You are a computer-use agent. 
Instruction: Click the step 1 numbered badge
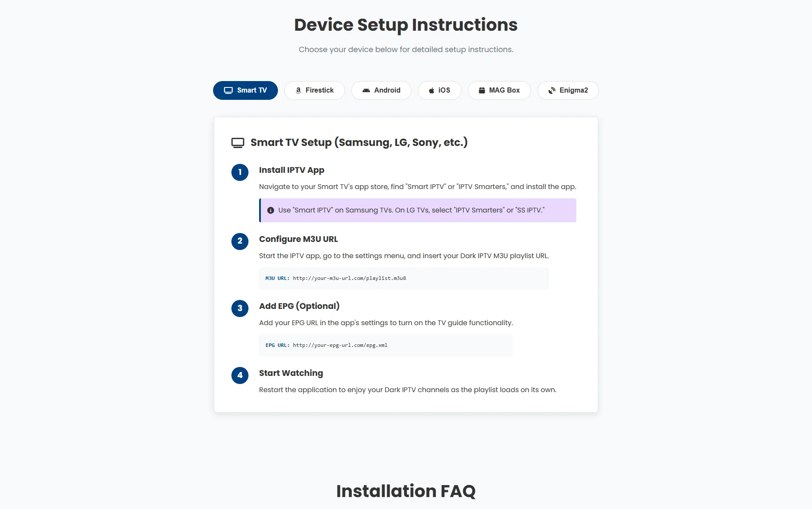pos(240,172)
